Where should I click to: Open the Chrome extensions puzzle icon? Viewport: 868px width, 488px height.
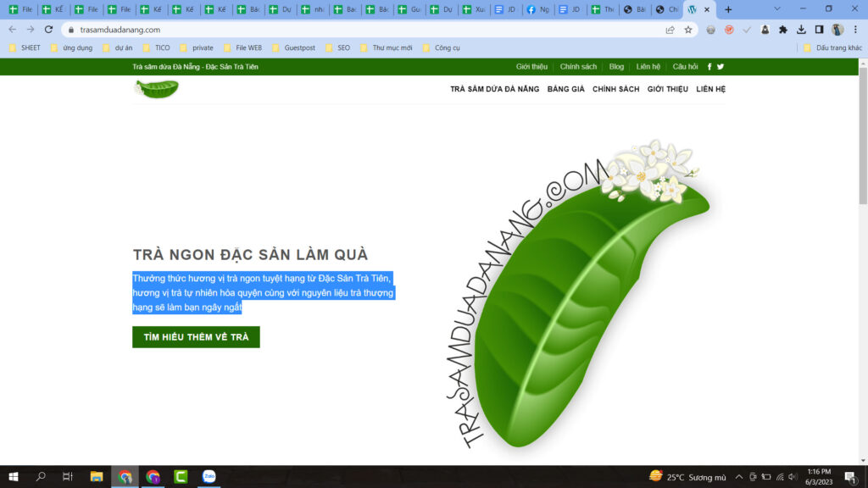783,30
